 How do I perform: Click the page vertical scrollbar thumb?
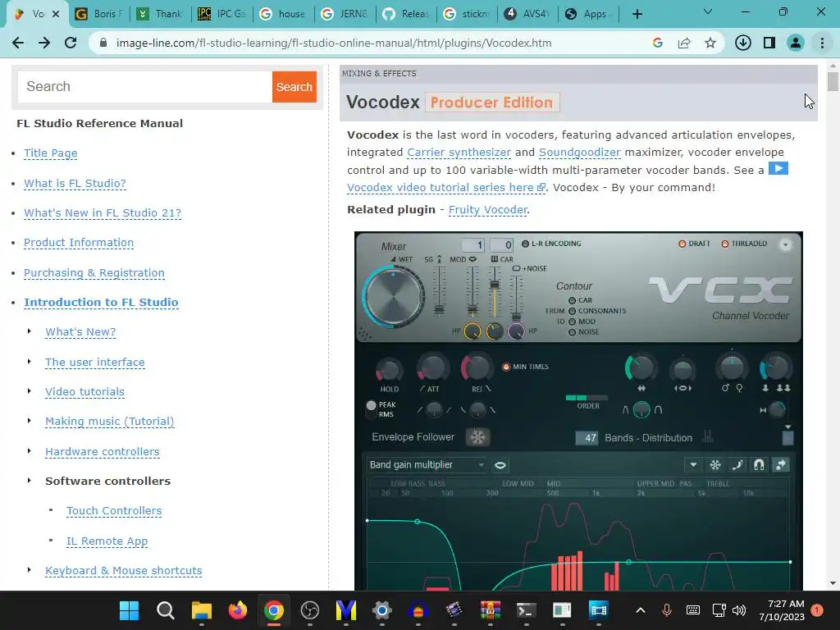point(833,82)
